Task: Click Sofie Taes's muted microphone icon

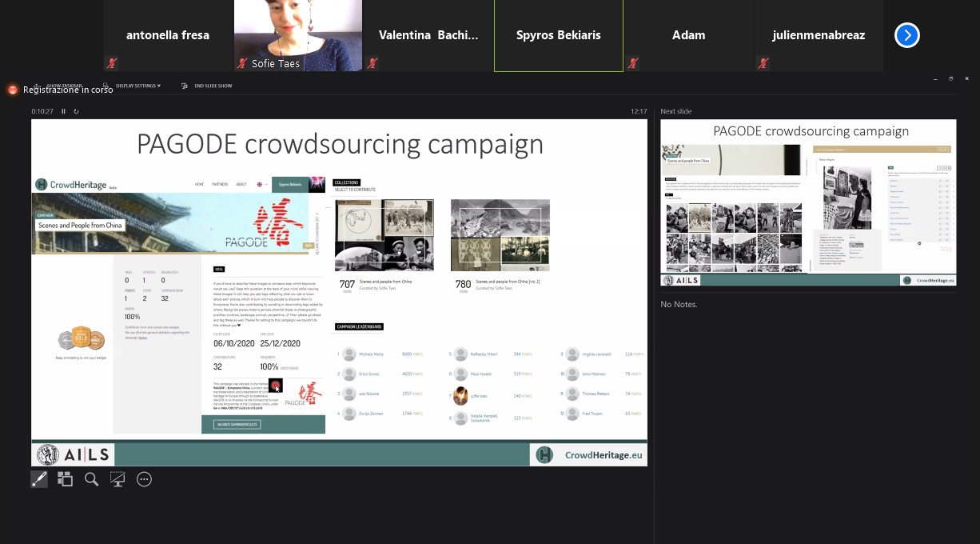Action: (242, 63)
